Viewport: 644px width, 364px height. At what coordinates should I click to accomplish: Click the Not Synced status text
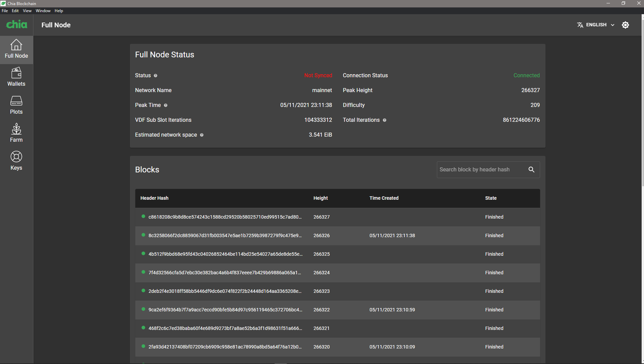[318, 76]
